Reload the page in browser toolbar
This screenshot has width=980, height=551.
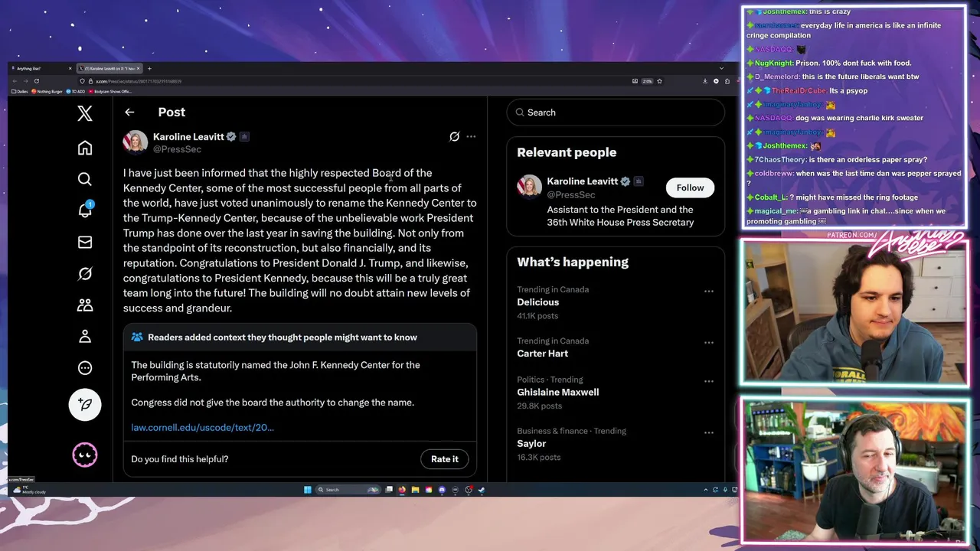pos(37,81)
